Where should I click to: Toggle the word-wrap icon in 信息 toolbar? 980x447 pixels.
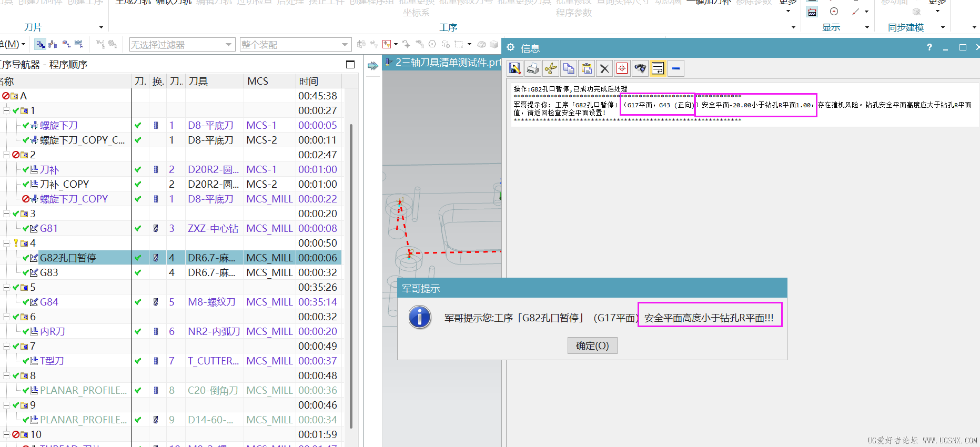(658, 68)
